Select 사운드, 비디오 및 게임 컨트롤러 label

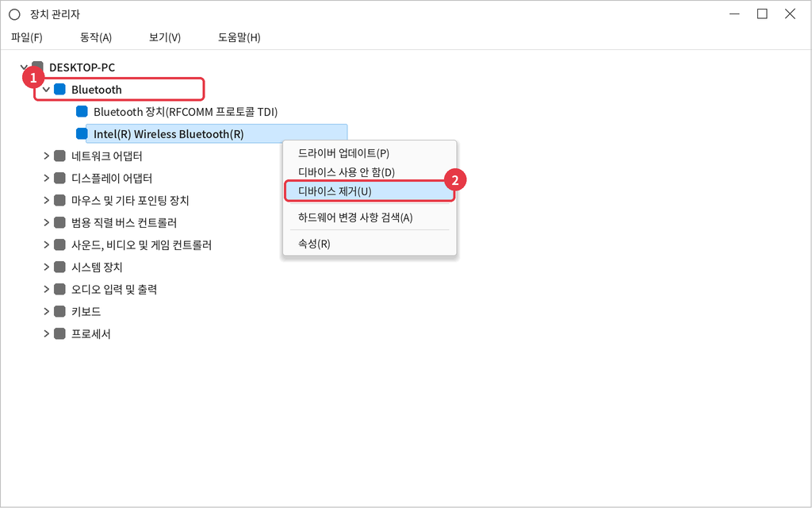141,244
